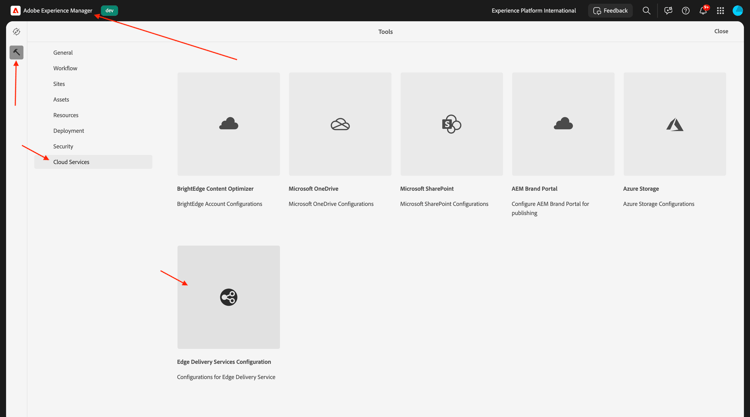Screen dimensions: 750x417
Task: Open Experience Platform International organization switcher
Action: (x=534, y=11)
